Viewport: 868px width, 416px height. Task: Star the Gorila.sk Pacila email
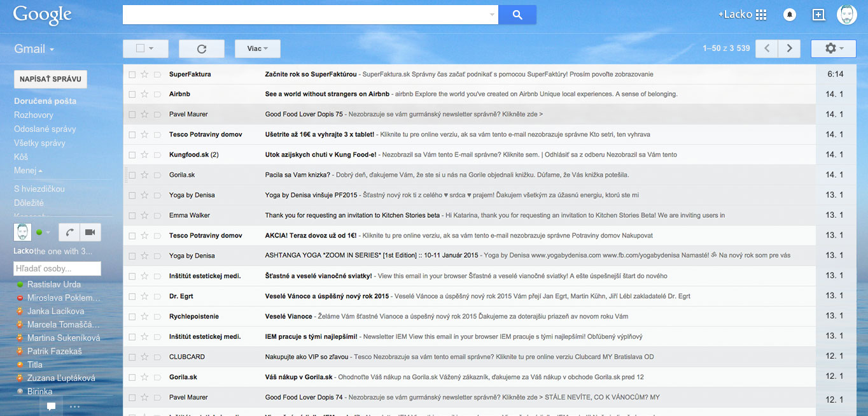click(x=144, y=175)
